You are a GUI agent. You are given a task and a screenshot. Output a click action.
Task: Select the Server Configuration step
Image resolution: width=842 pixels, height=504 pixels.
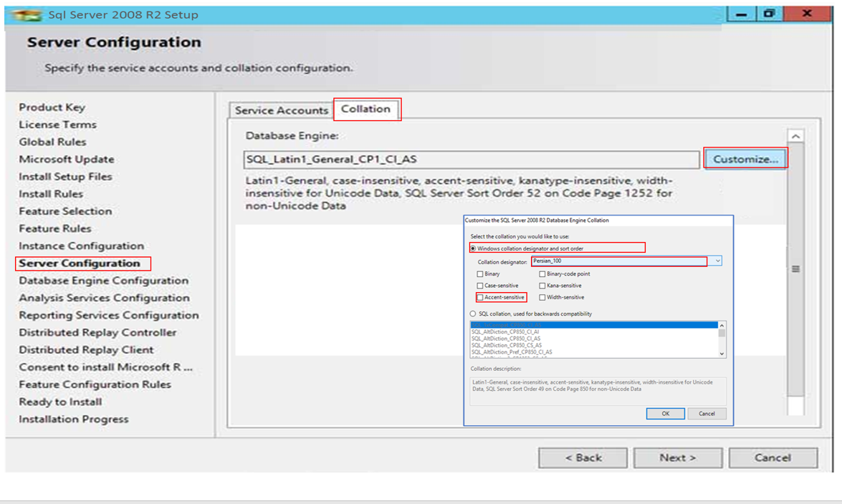[79, 263]
